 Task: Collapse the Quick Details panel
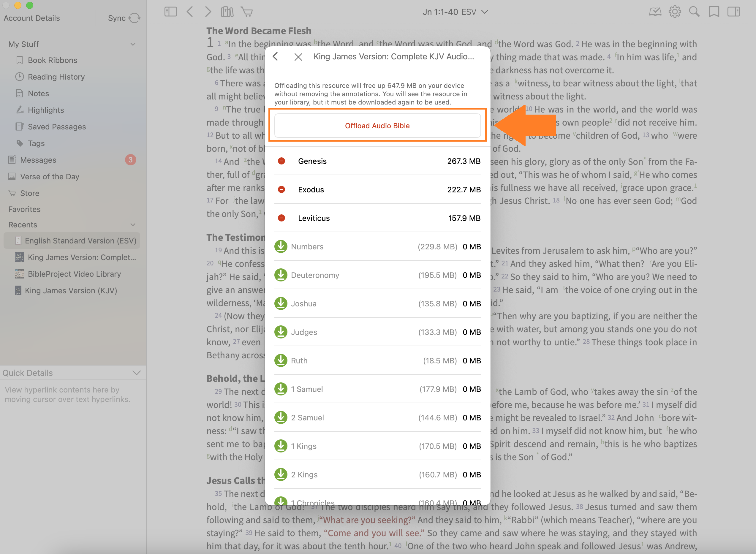136,373
